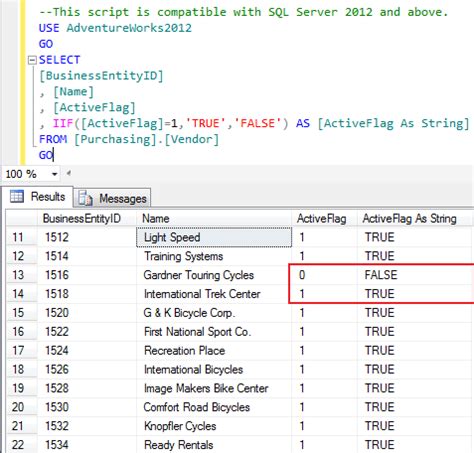474x453 pixels.
Task: Select the ActiveFlag column header
Action: pyautogui.click(x=324, y=219)
